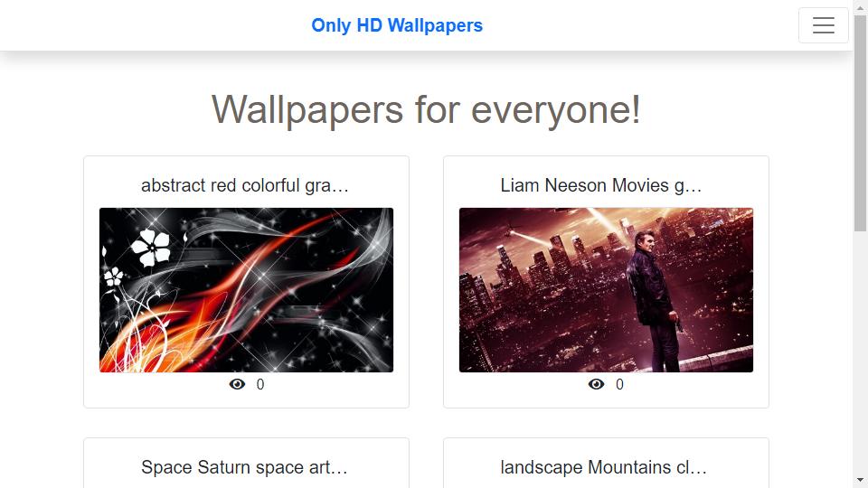Click the view count under Liam Neeson wallpaper
Image resolution: width=868 pixels, height=488 pixels.
pos(619,385)
